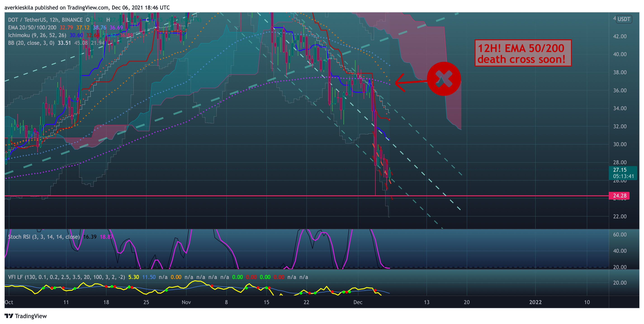Click the USDT currency label button
The height and width of the screenshot is (324, 644).
624,19
